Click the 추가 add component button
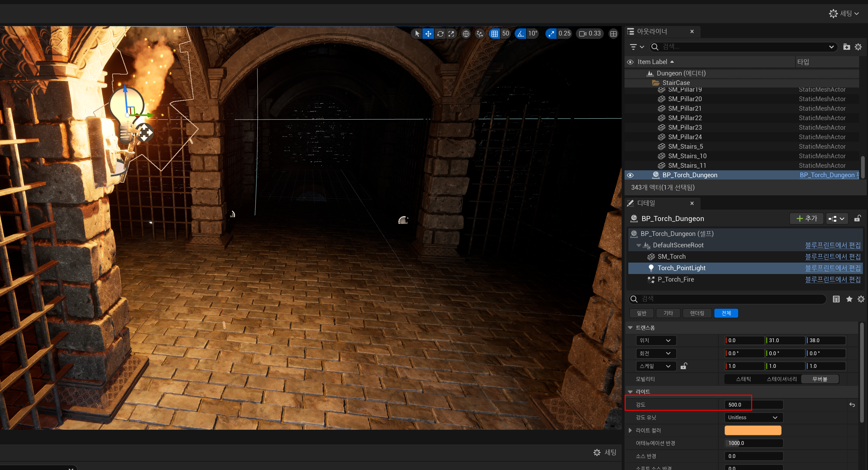 click(806, 219)
